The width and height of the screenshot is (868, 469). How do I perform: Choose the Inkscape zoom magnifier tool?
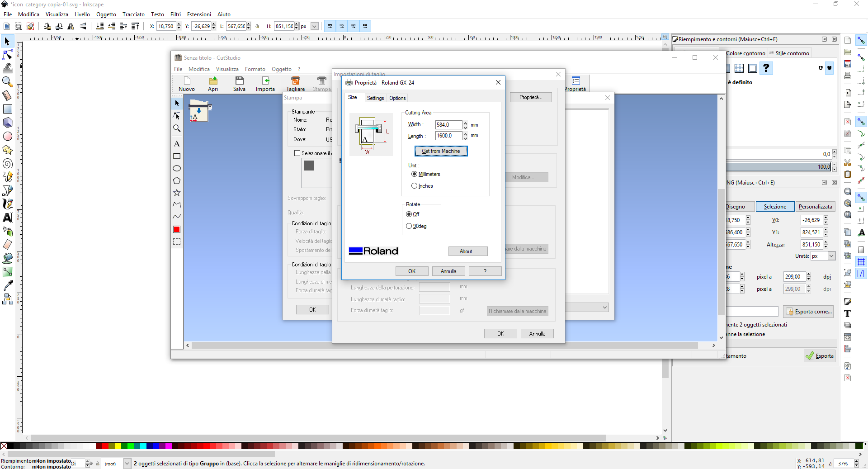[x=7, y=82]
